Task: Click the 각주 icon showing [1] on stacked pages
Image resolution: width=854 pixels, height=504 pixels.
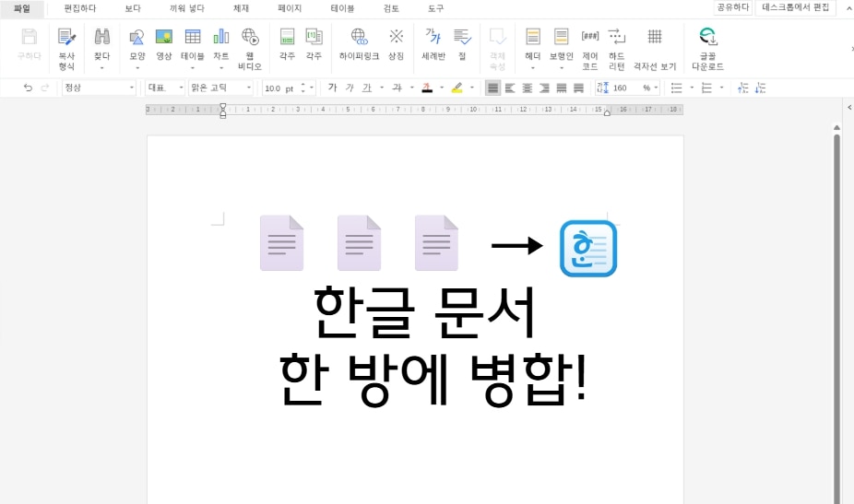Action: click(314, 37)
